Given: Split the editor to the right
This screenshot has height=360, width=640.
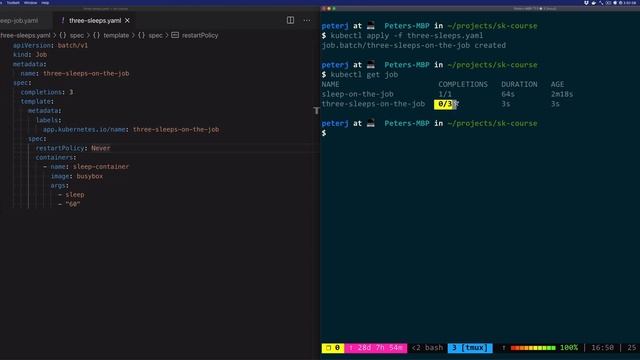Looking at the screenshot, I should [x=290, y=20].
